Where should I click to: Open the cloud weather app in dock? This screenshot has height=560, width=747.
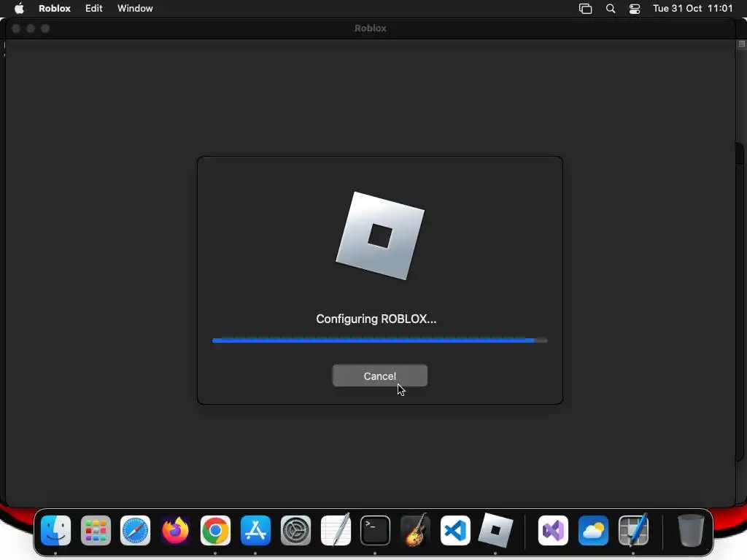tap(593, 531)
